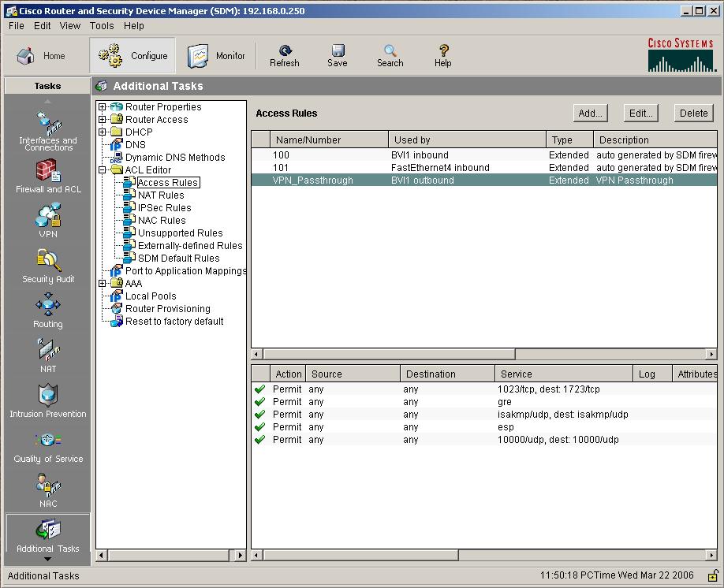Open the VPN task
The height and width of the screenshot is (588, 724).
tap(48, 221)
